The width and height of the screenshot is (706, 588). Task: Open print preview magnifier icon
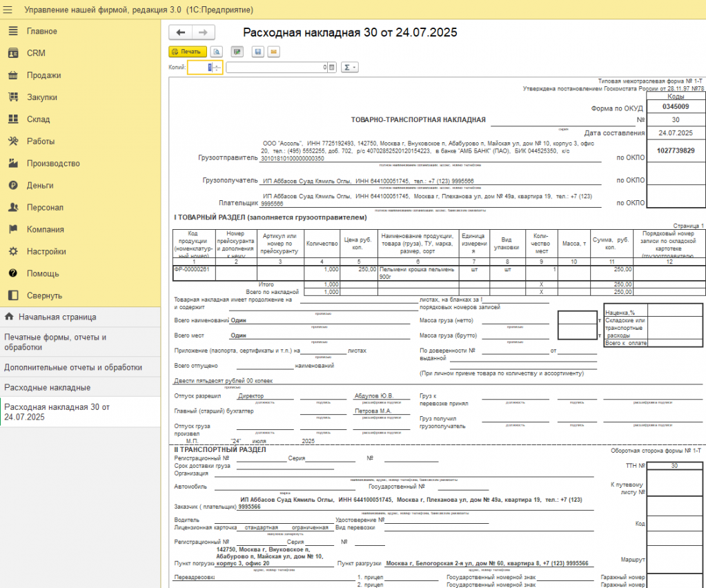pyautogui.click(x=217, y=52)
